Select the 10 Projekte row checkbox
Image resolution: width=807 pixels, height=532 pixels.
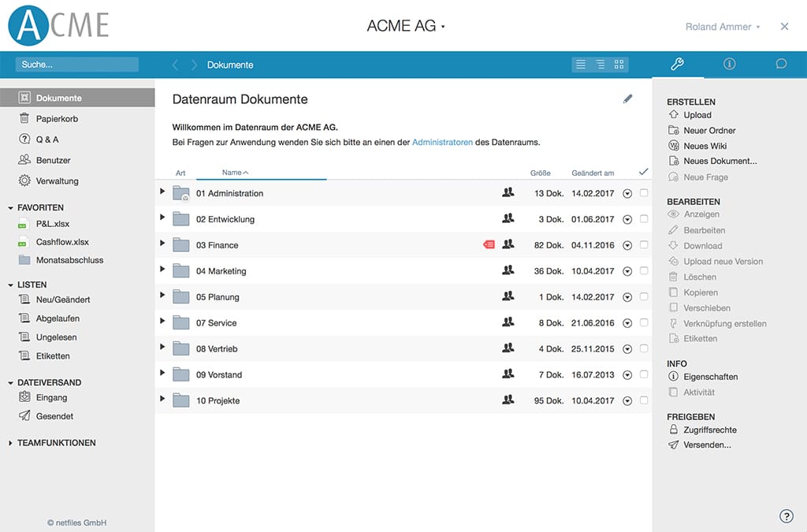[644, 400]
